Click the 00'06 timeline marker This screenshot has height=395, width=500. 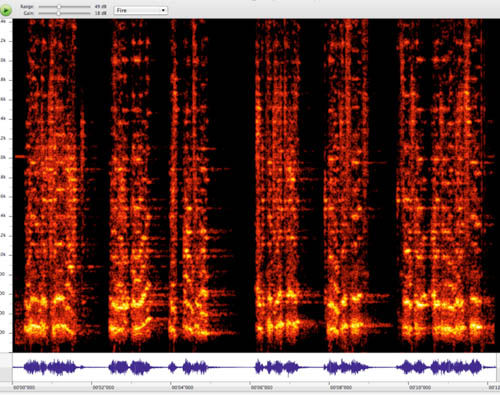[262, 388]
